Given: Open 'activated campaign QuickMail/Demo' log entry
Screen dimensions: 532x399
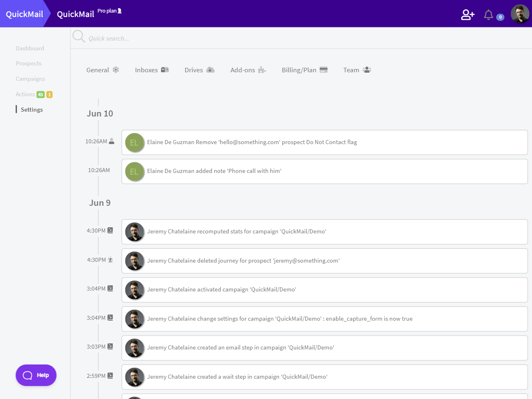Looking at the screenshot, I should click(325, 290).
